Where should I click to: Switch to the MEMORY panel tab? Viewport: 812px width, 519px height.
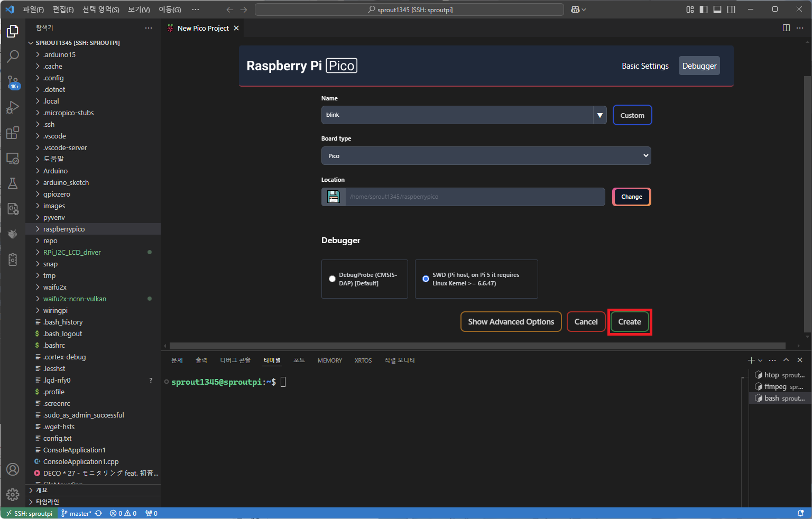click(x=330, y=360)
